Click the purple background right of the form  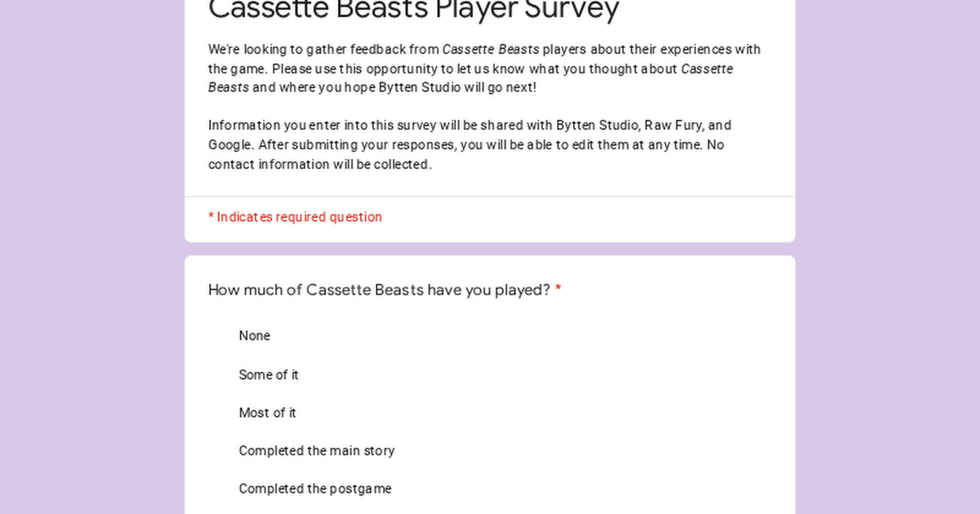click(888, 257)
